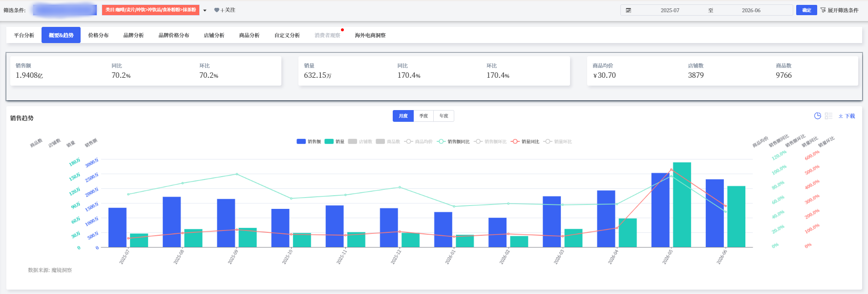The width and height of the screenshot is (868, 294).
Task: Switch to the table list view icon
Action: click(828, 116)
